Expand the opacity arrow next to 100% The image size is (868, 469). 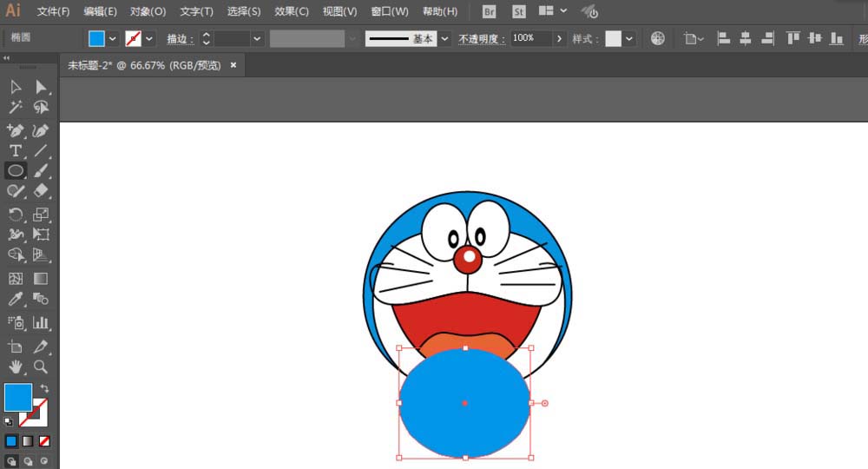[559, 39]
